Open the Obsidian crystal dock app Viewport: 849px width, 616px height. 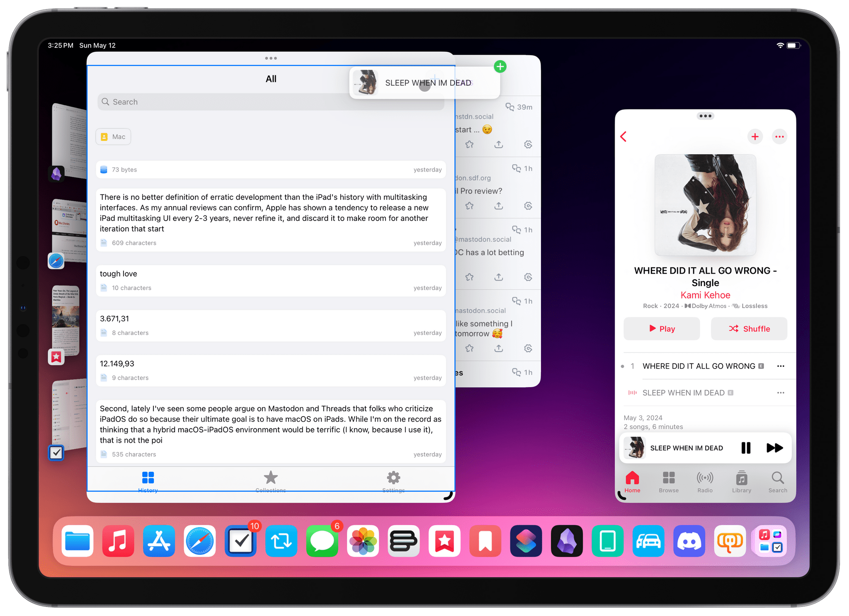[x=567, y=541]
